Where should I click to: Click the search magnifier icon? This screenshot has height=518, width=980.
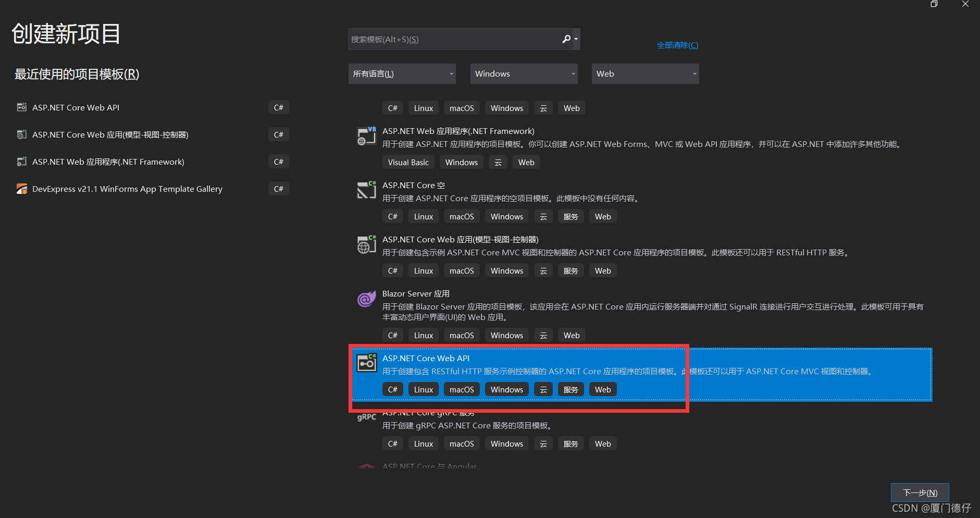click(x=566, y=39)
